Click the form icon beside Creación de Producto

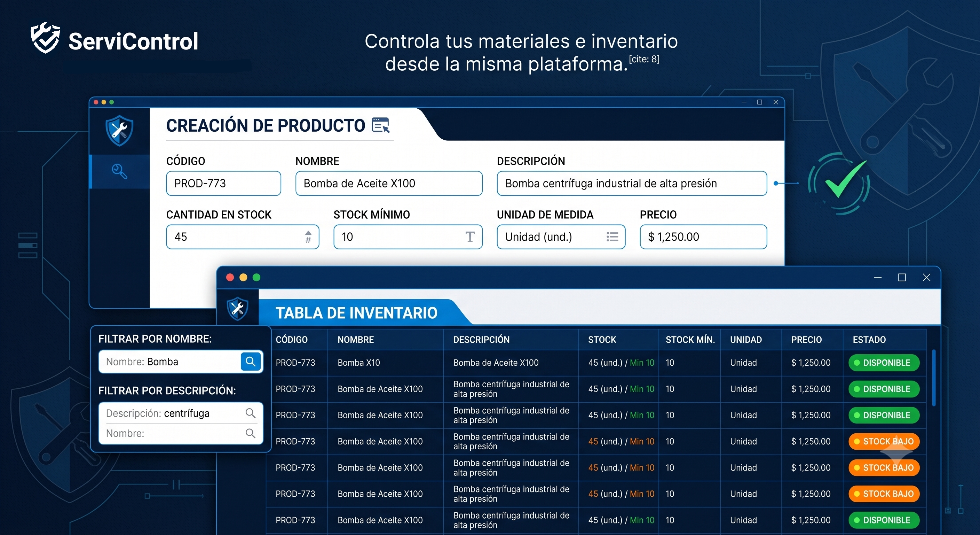tap(381, 125)
